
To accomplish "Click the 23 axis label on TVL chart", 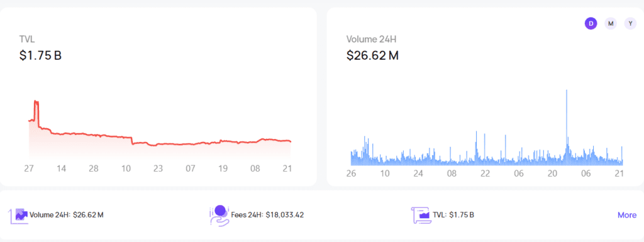I will point(158,168).
